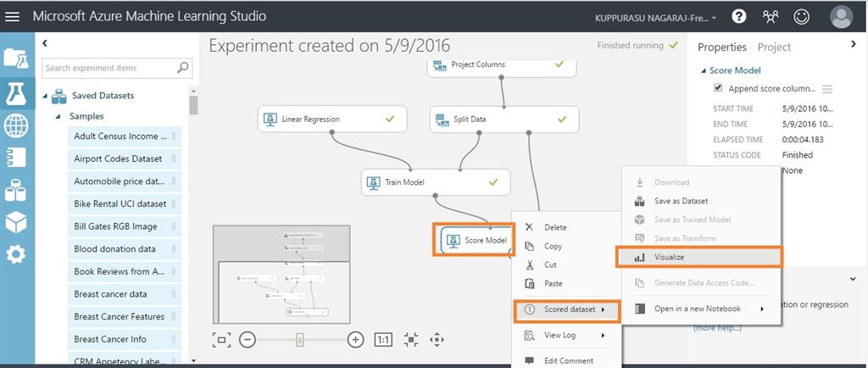
Task: Switch to the Project tab
Action: pyautogui.click(x=774, y=47)
